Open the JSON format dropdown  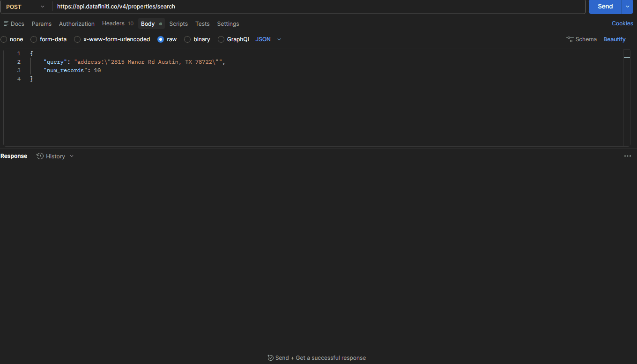268,39
